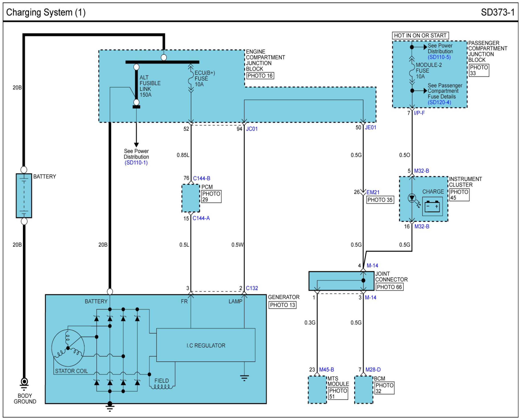The image size is (521, 420).
Task: Click the I.C REGULATOR block
Action: (x=206, y=345)
